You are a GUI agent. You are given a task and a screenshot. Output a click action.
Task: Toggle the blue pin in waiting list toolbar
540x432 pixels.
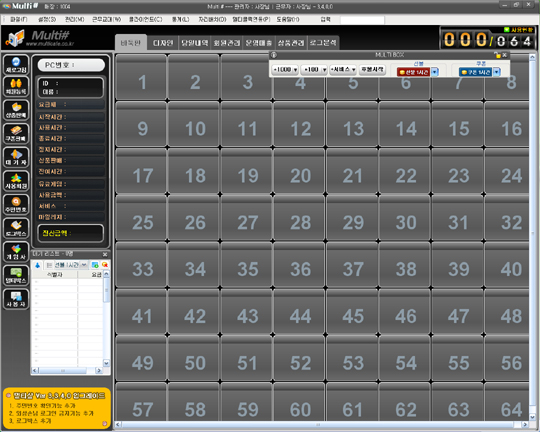38,265
